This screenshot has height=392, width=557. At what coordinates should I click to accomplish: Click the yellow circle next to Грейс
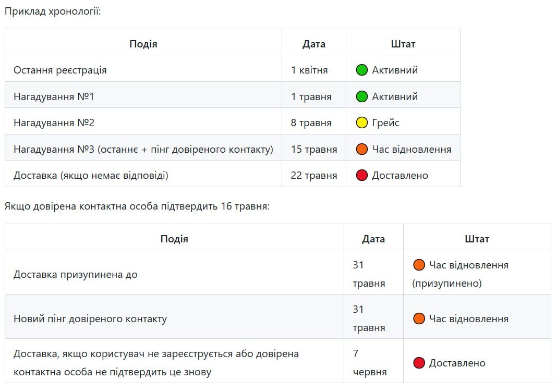click(x=361, y=123)
